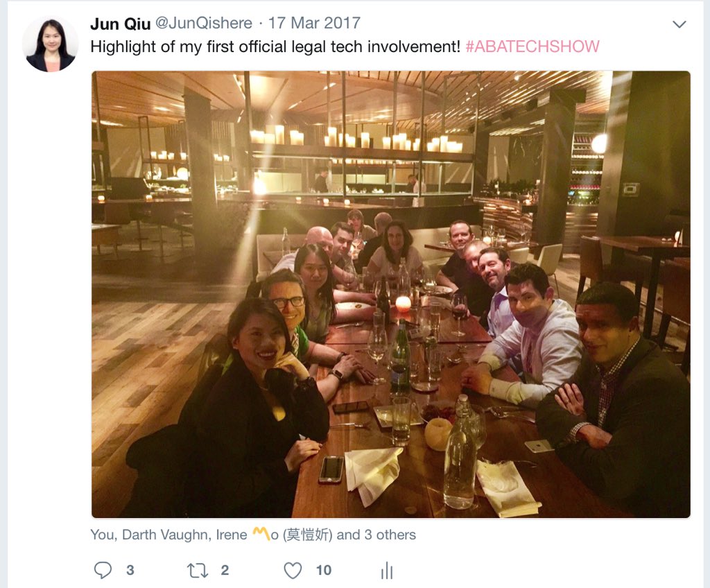Image resolution: width=710 pixels, height=588 pixels.
Task: Open the 17 Mar 2017 timestamp
Action: click(x=314, y=23)
